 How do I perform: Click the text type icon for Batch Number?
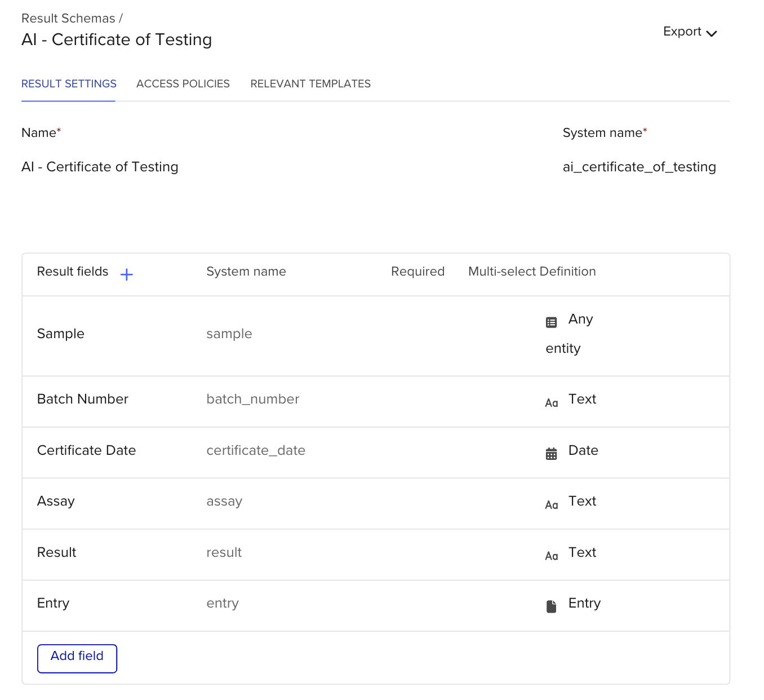click(552, 403)
